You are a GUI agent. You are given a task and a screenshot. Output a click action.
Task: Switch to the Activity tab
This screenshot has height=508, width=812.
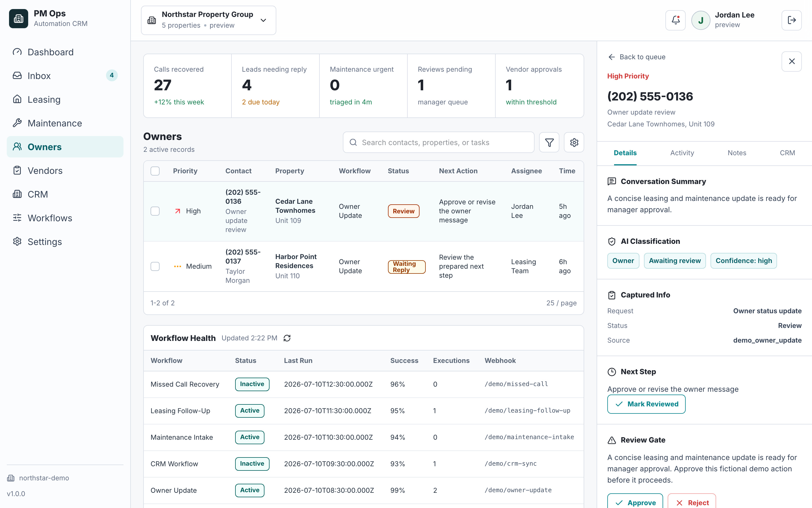(x=682, y=153)
